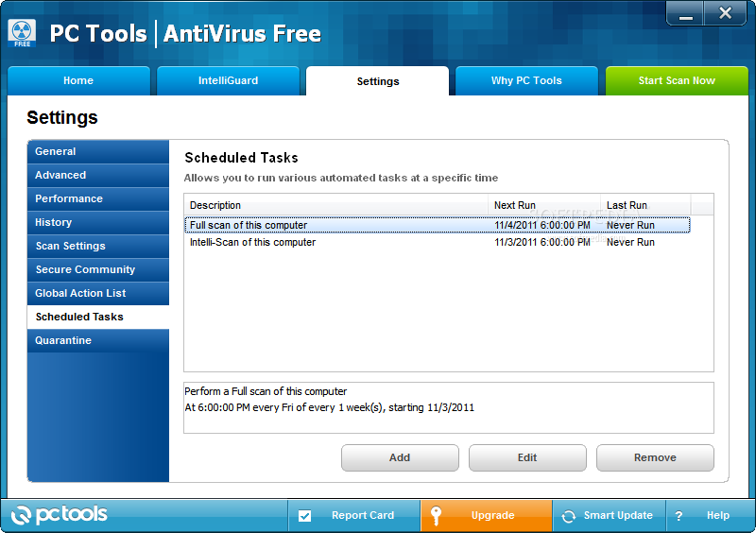Sort by Next Run column header

[544, 205]
